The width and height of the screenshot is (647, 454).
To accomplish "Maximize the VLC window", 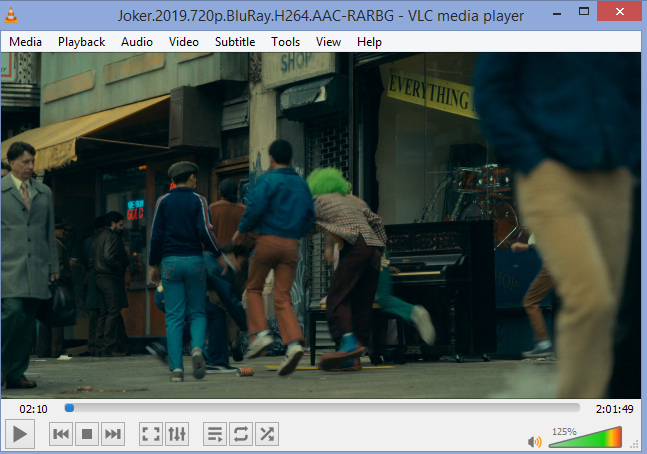I will pos(583,12).
